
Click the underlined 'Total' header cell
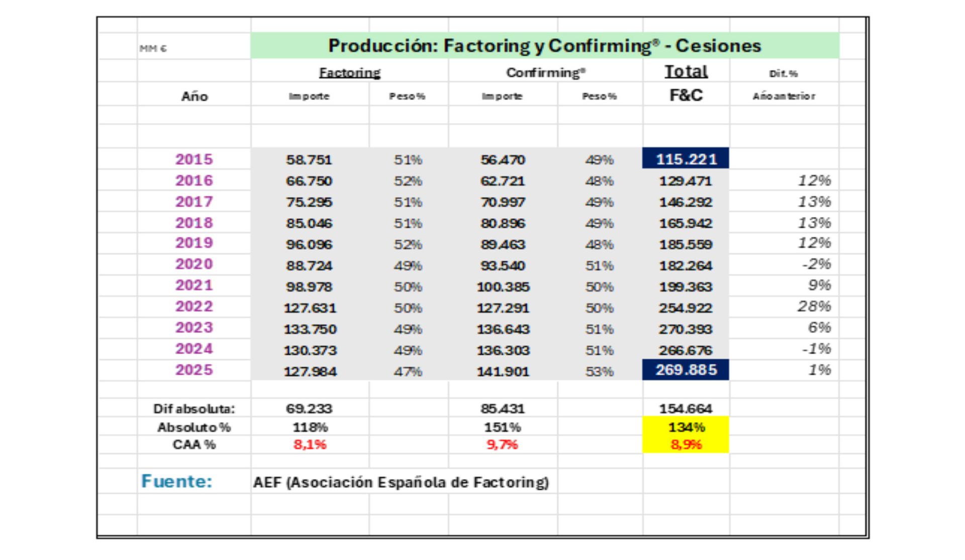tap(686, 71)
